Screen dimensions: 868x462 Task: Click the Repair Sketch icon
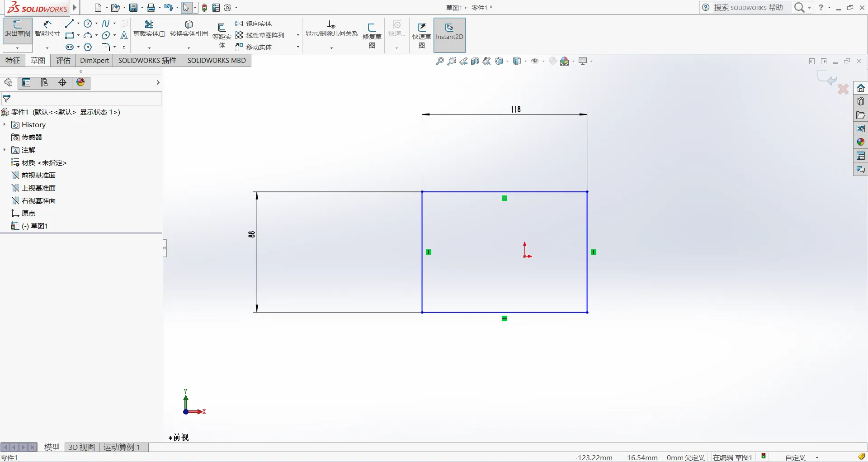coord(372,28)
